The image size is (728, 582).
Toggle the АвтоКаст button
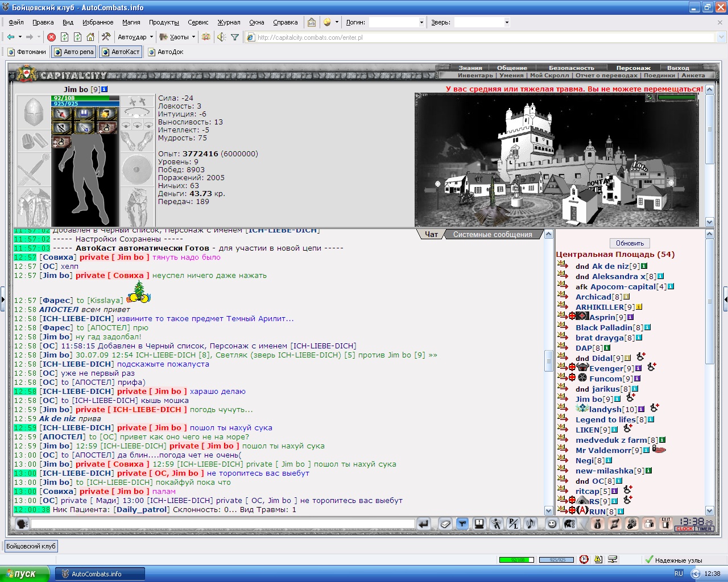121,52
